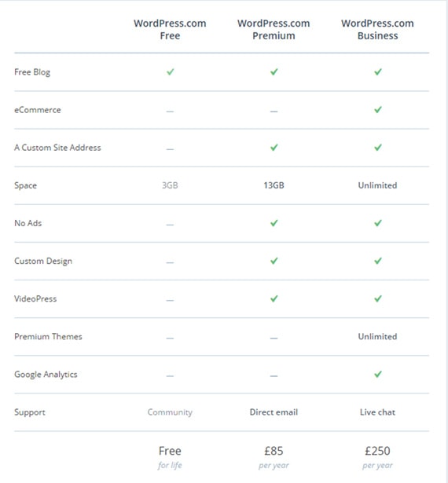
Task: Click eCommerce checkmark in Business column
Action: pos(378,110)
